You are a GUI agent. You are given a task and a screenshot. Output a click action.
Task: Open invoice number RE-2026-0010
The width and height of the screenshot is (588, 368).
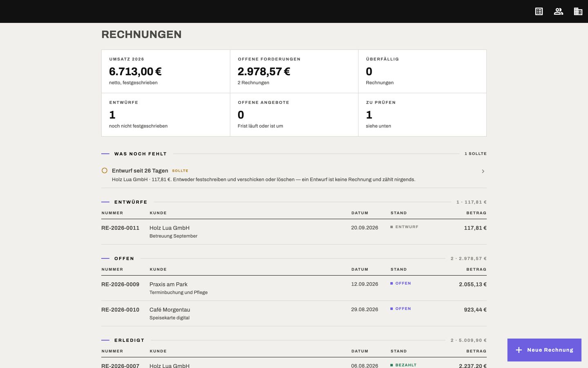[x=120, y=310]
